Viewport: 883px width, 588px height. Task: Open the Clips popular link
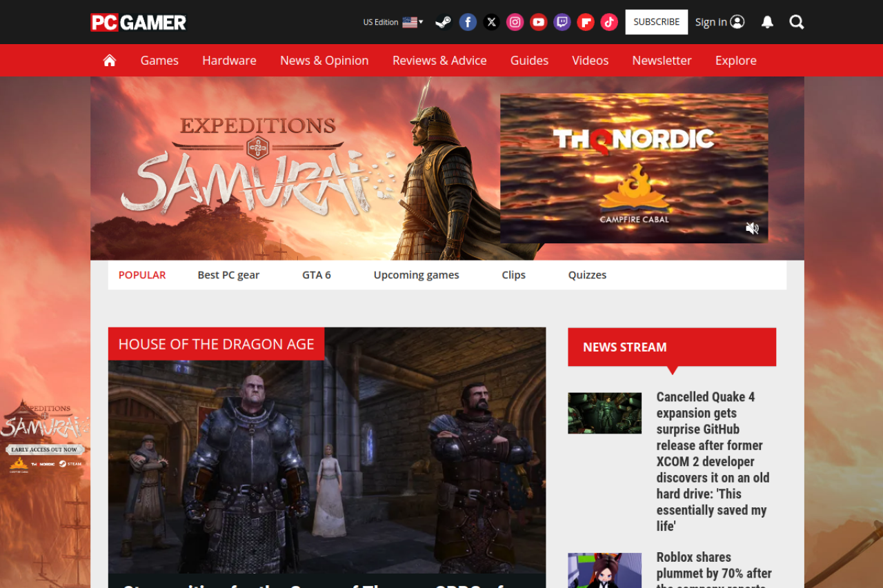coord(513,275)
